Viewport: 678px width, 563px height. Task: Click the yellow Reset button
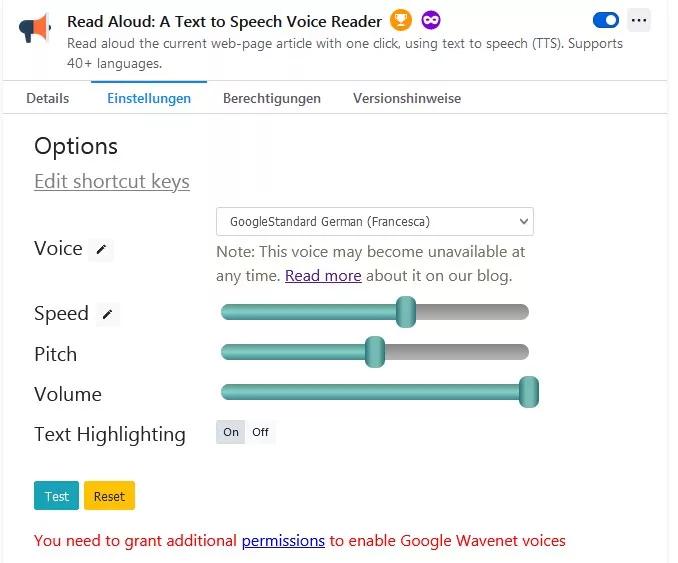[x=109, y=496]
